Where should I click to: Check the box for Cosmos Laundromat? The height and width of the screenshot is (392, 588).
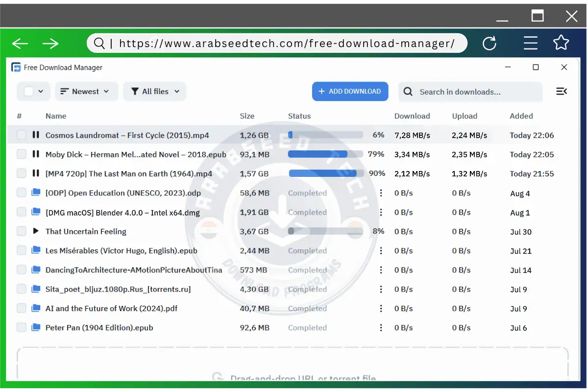coord(22,135)
